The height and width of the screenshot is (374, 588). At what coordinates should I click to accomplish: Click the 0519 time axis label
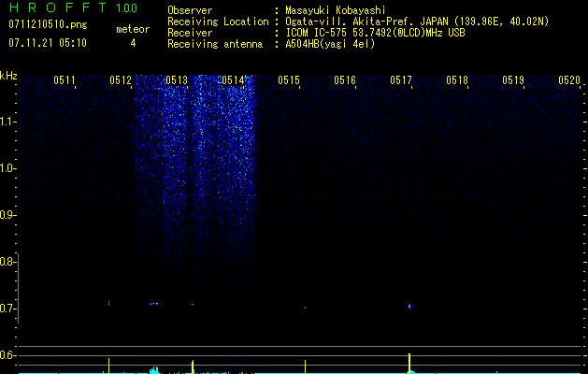click(513, 80)
